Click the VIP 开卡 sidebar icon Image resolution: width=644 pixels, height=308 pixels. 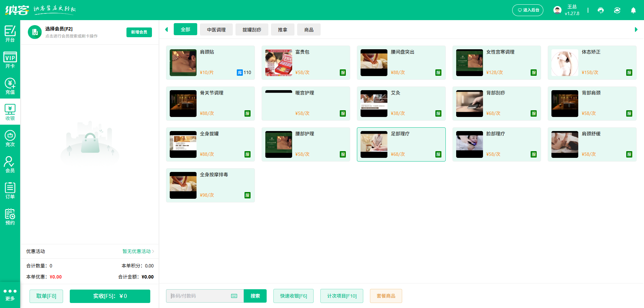click(x=10, y=60)
